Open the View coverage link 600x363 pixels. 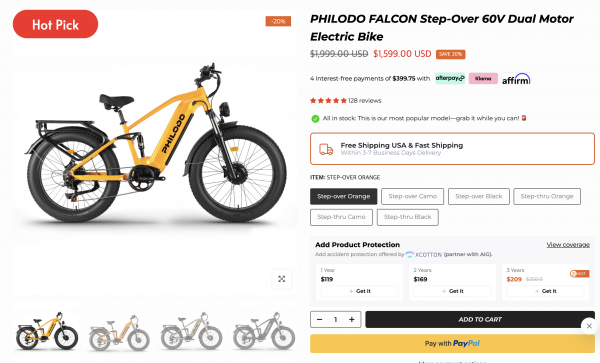click(x=568, y=244)
